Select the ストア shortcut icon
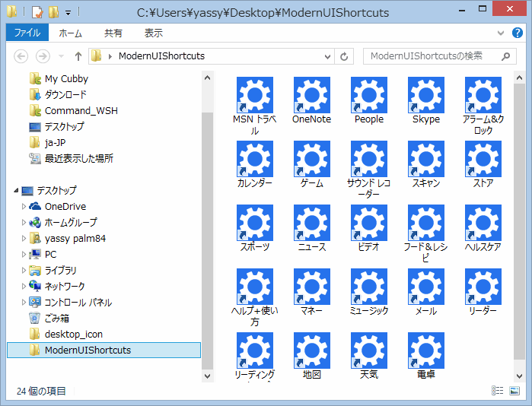The image size is (532, 406). click(483, 159)
